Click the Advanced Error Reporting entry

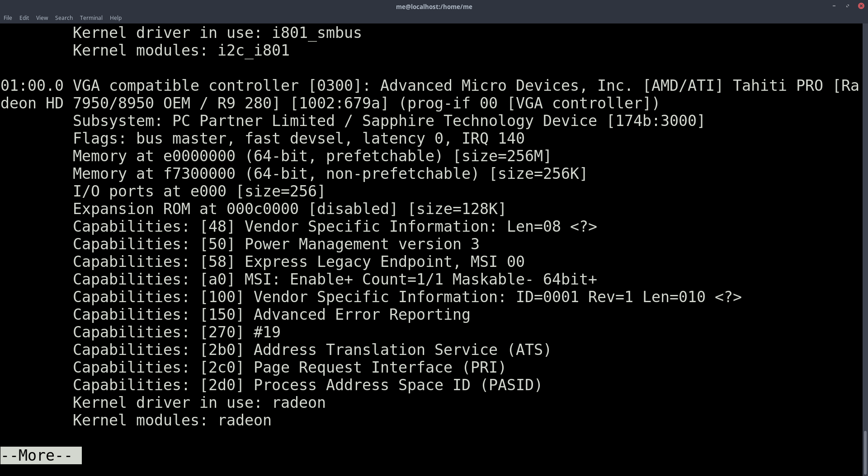pyautogui.click(x=271, y=314)
